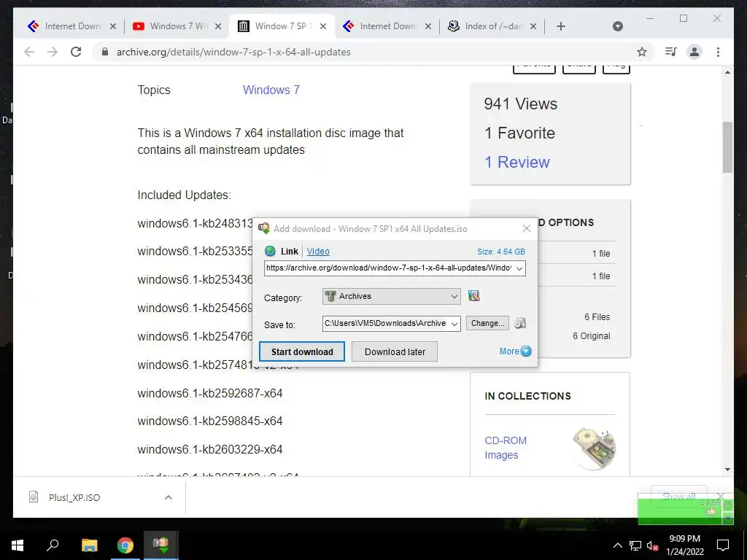This screenshot has width=747, height=560.
Task: Click the folder icon beside Change button
Action: click(520, 323)
